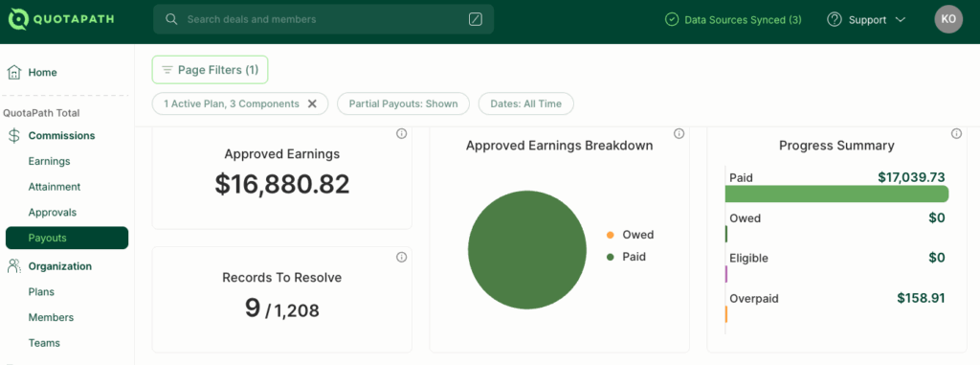The image size is (980, 365).
Task: Expand the Support dropdown chevron
Action: (901, 20)
